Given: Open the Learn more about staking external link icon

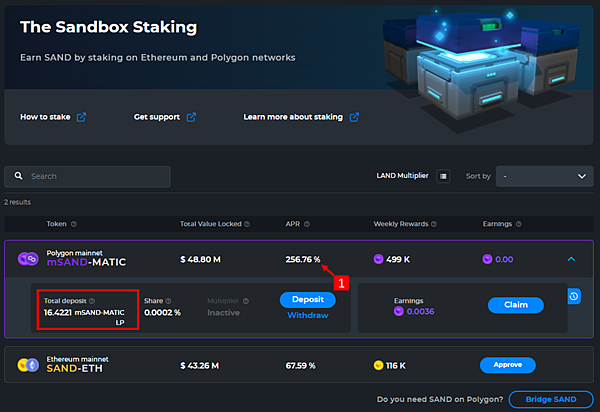Looking at the screenshot, I should [x=354, y=117].
